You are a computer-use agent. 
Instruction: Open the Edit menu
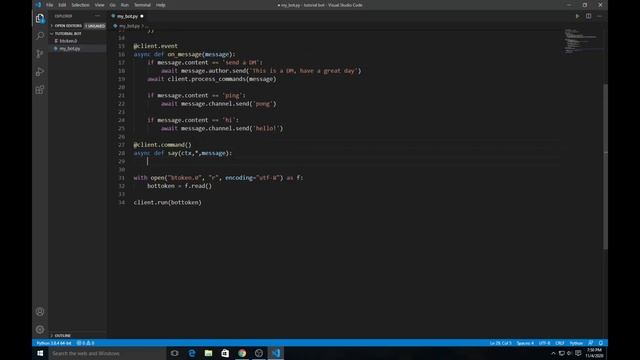pyautogui.click(x=62, y=5)
